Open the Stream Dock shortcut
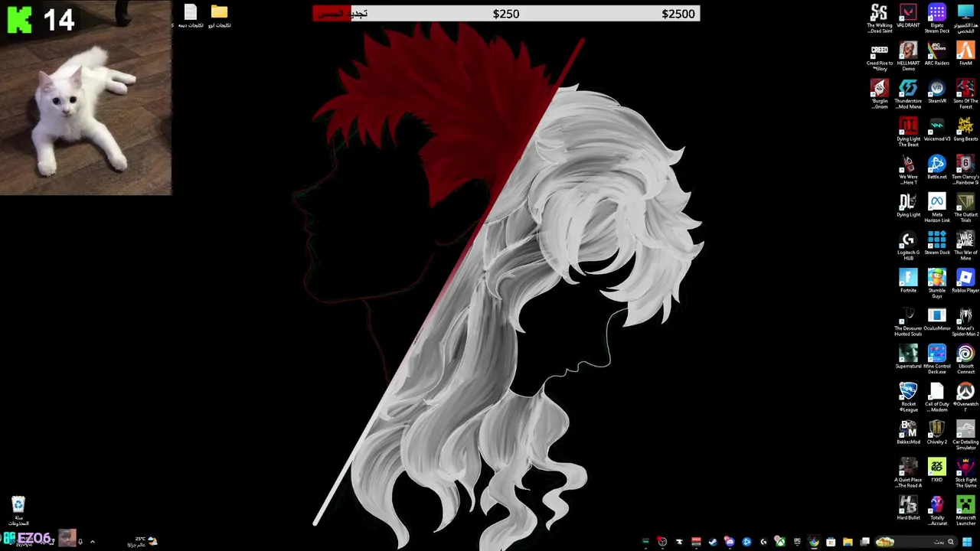The height and width of the screenshot is (551, 980). point(937,243)
